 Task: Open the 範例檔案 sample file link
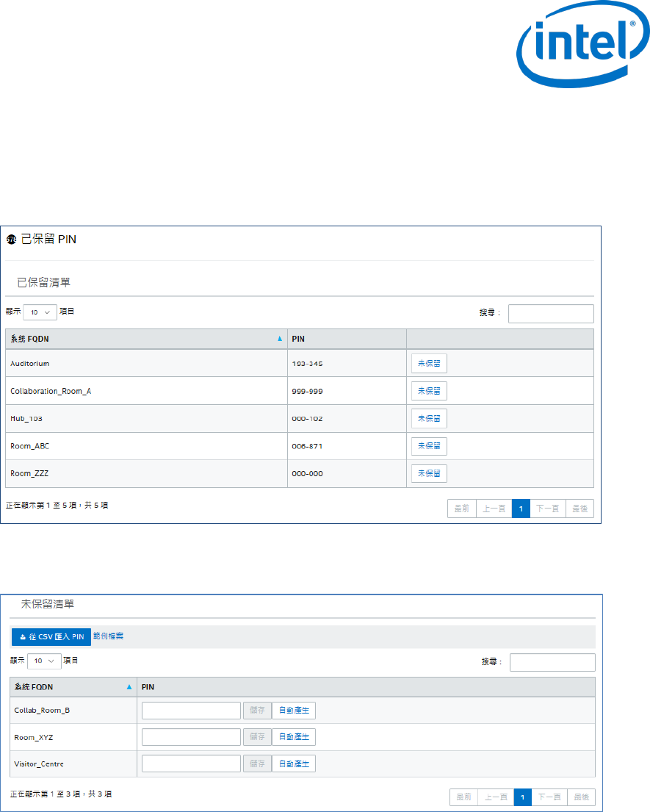pyautogui.click(x=108, y=636)
